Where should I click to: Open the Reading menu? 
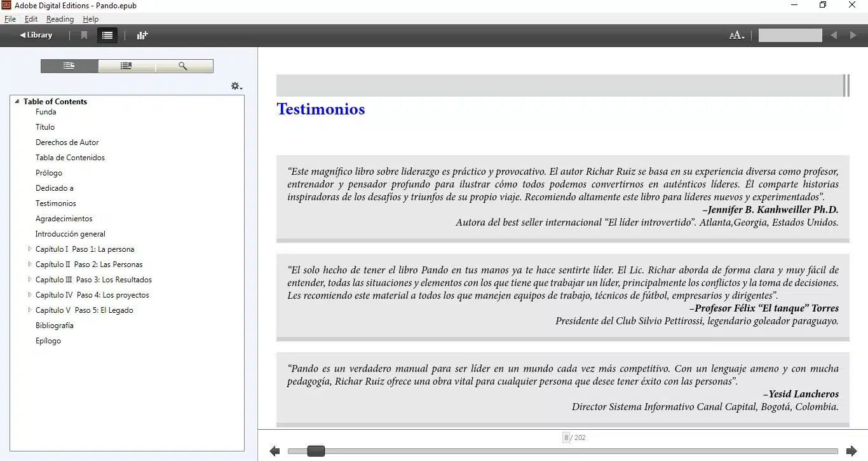coord(60,19)
